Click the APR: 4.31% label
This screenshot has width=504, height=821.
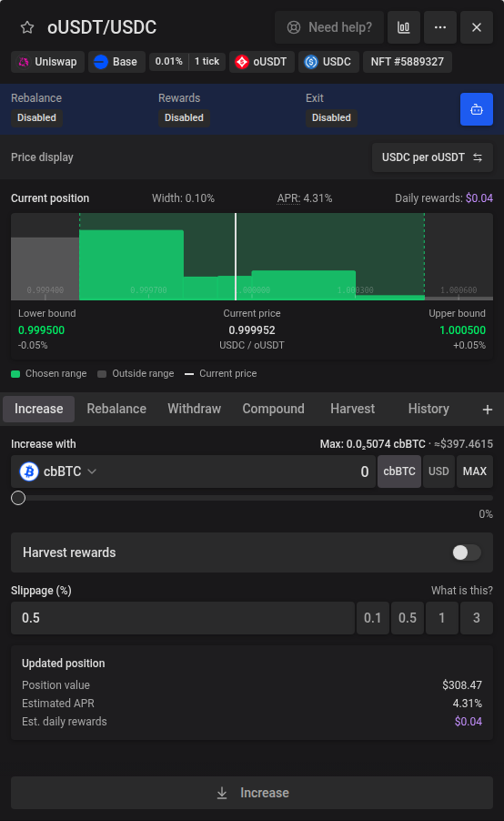(305, 198)
